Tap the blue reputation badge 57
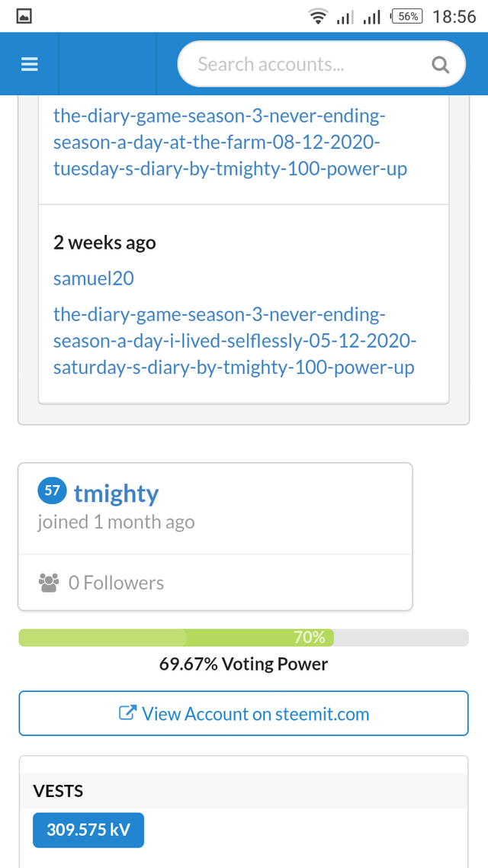488x868 pixels. 52,492
